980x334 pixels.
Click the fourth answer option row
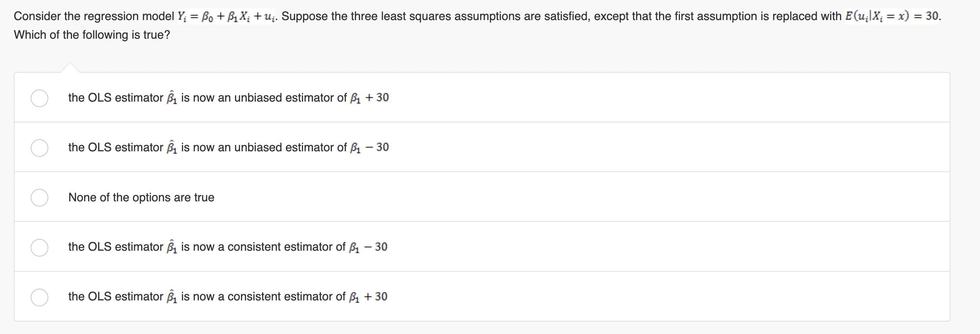[x=228, y=247]
